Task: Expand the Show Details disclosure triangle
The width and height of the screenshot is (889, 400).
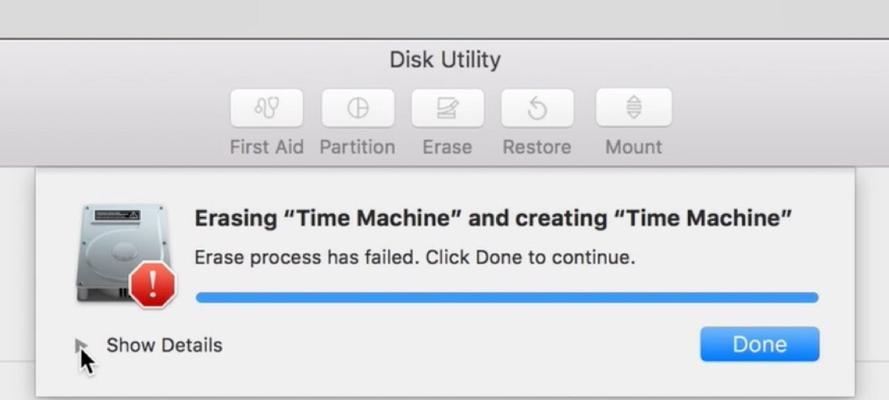Action: 81,345
